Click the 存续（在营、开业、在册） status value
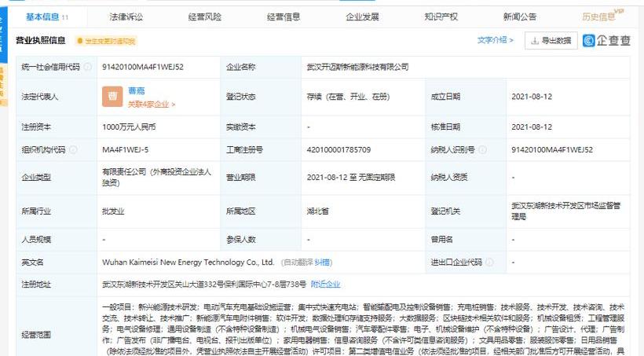This screenshot has height=356, width=644. (x=348, y=97)
